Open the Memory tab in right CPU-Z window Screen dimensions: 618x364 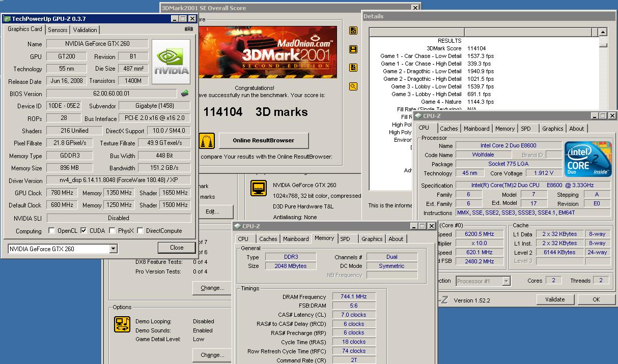click(x=504, y=129)
